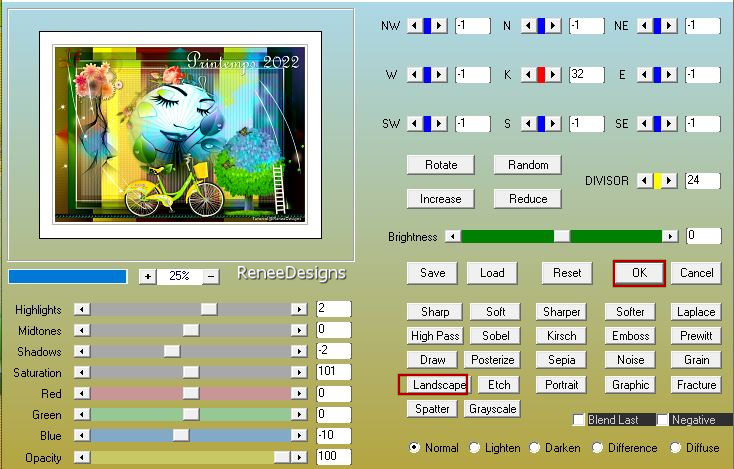Screen dimensions: 734x469
Task: Enable the Blend Last checkbox
Action: 579,420
